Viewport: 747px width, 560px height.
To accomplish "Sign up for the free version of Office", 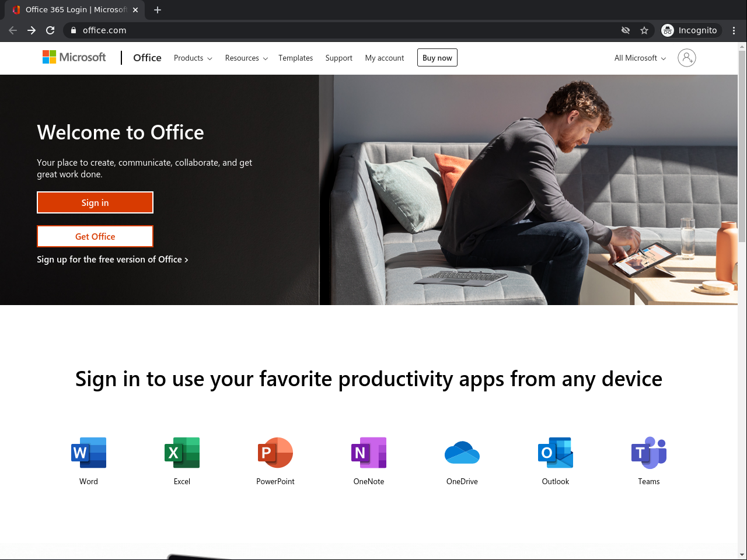I will 113,260.
